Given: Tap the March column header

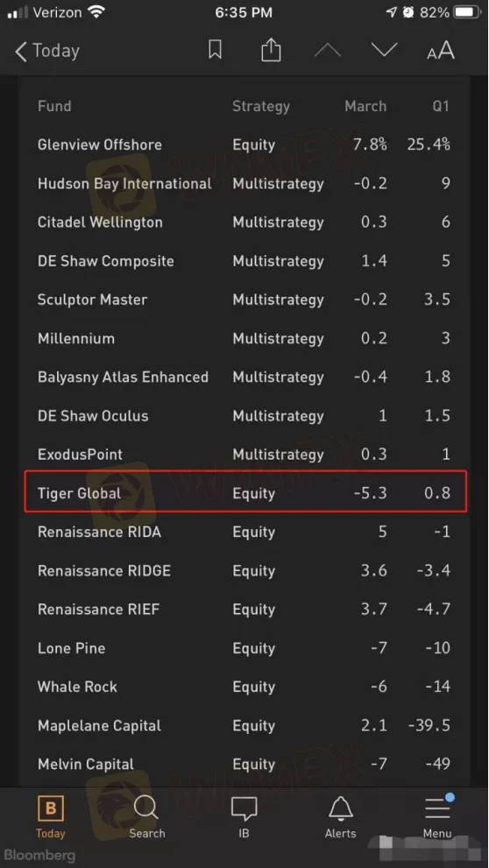Looking at the screenshot, I should click(x=365, y=106).
